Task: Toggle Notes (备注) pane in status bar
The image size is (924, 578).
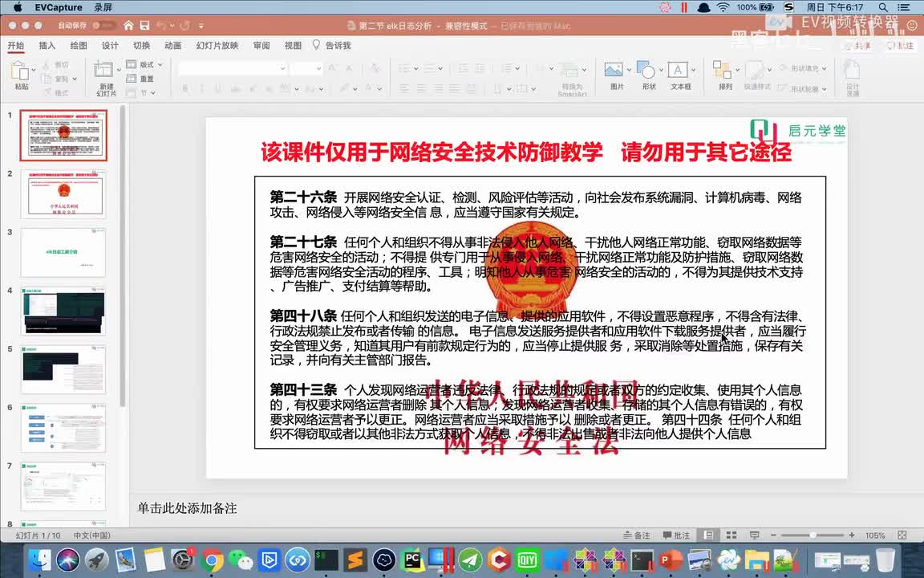Action: pyautogui.click(x=636, y=535)
